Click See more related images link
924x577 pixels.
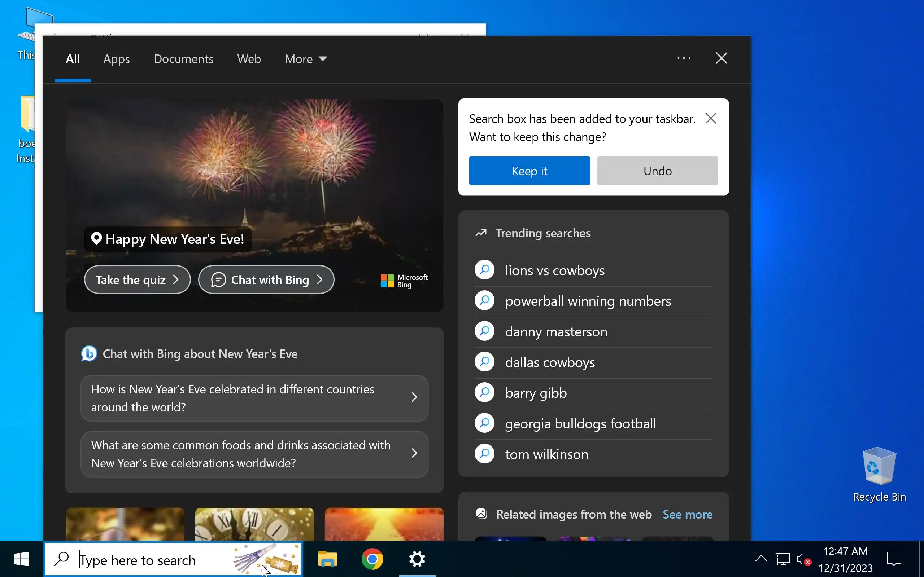click(x=687, y=514)
